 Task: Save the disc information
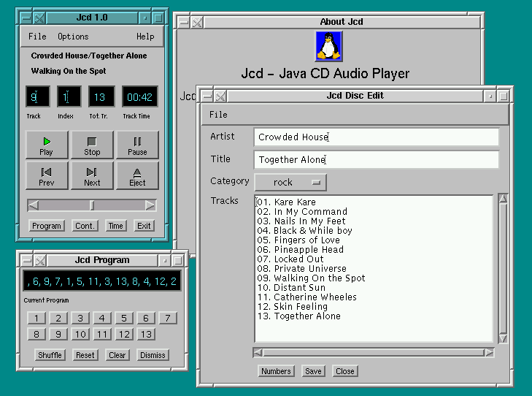click(313, 371)
